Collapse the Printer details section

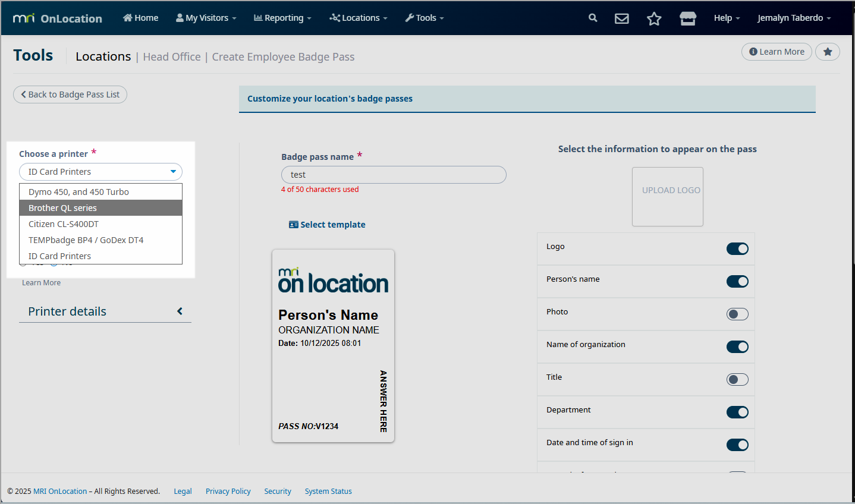pos(180,311)
